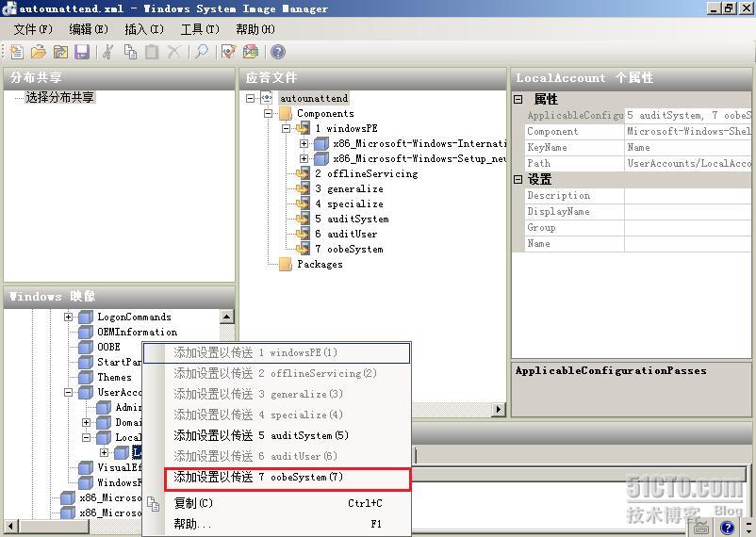Open the 插入(I) menu

pyautogui.click(x=143, y=29)
